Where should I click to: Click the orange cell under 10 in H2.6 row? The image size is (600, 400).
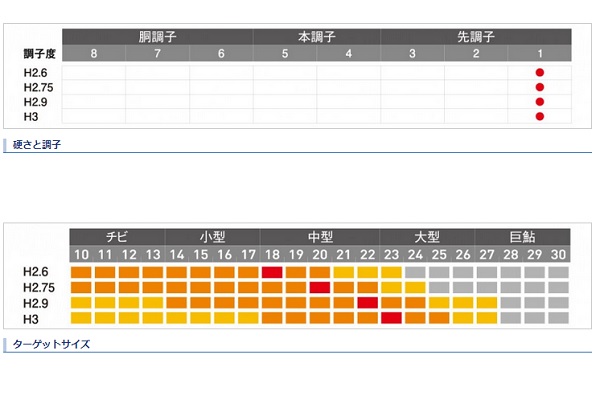tap(81, 272)
